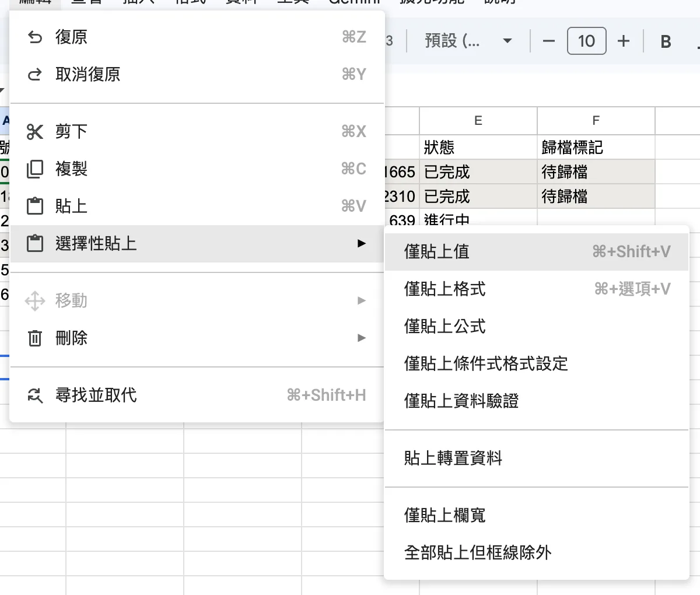Choose 僅貼上欄寬 option

point(537,516)
